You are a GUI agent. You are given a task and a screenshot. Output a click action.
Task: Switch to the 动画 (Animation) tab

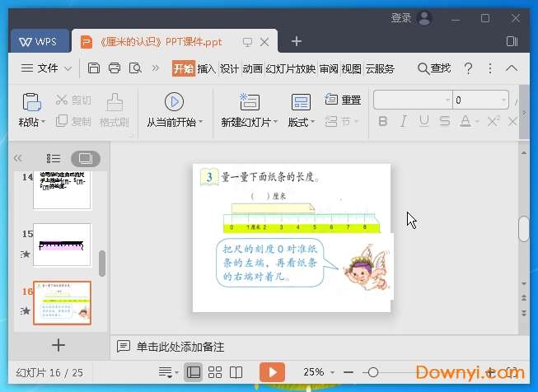253,68
